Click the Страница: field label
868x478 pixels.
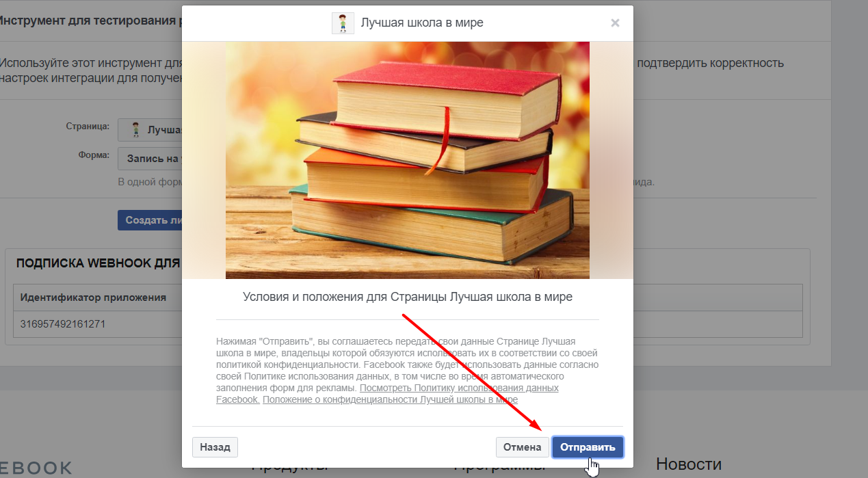[88, 127]
